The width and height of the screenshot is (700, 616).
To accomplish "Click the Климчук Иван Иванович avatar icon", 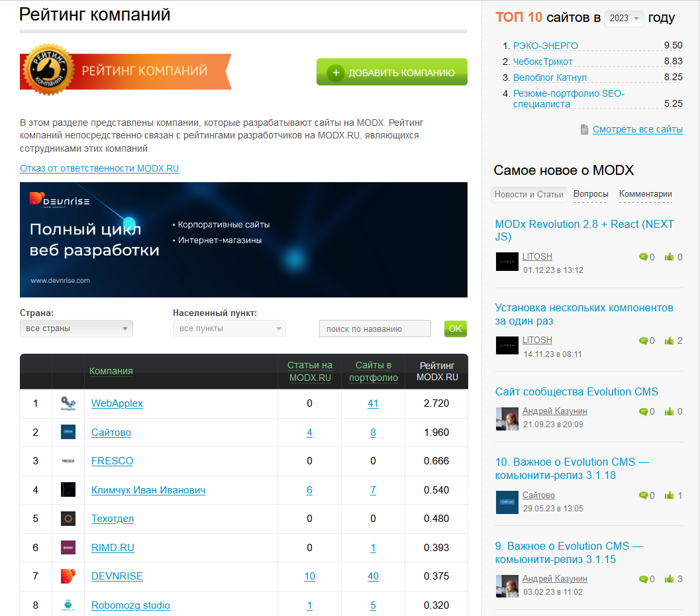I will coord(68,489).
